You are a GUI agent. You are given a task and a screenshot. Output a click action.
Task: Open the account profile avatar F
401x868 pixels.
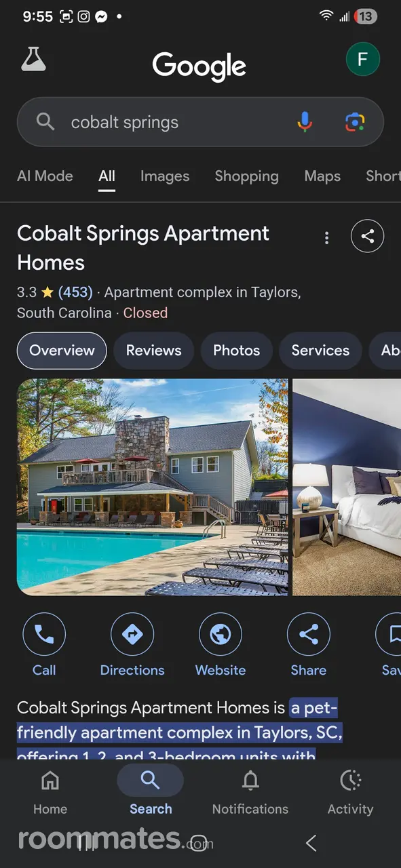click(363, 59)
